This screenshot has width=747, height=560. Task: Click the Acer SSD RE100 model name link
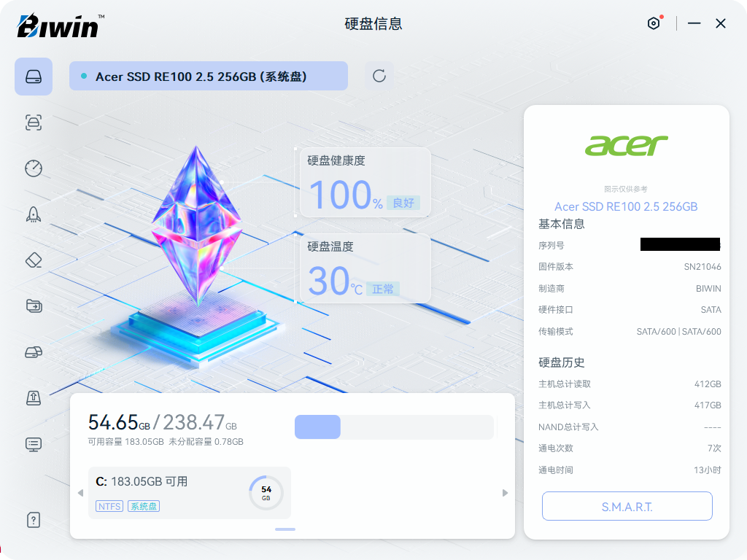[626, 206]
